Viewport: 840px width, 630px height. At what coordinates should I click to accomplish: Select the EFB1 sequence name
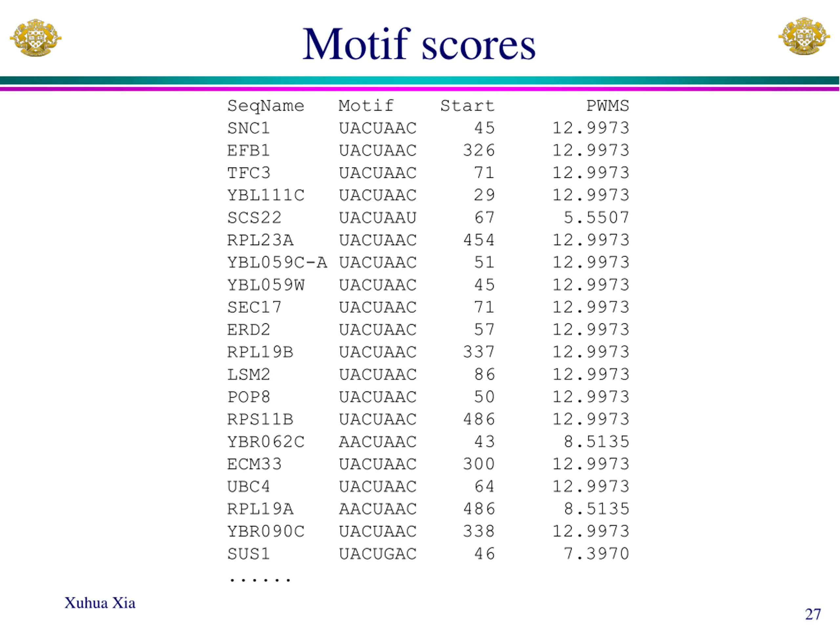[248, 150]
